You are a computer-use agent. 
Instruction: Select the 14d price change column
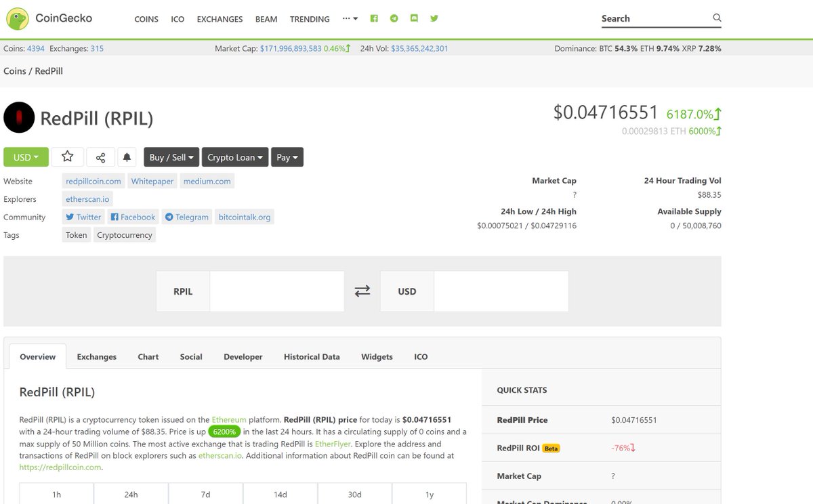[280, 495]
